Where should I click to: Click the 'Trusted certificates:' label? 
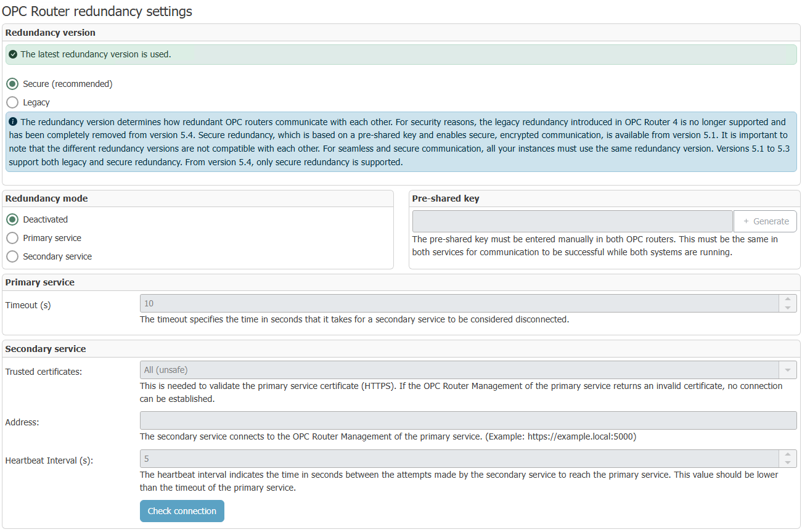pos(43,372)
